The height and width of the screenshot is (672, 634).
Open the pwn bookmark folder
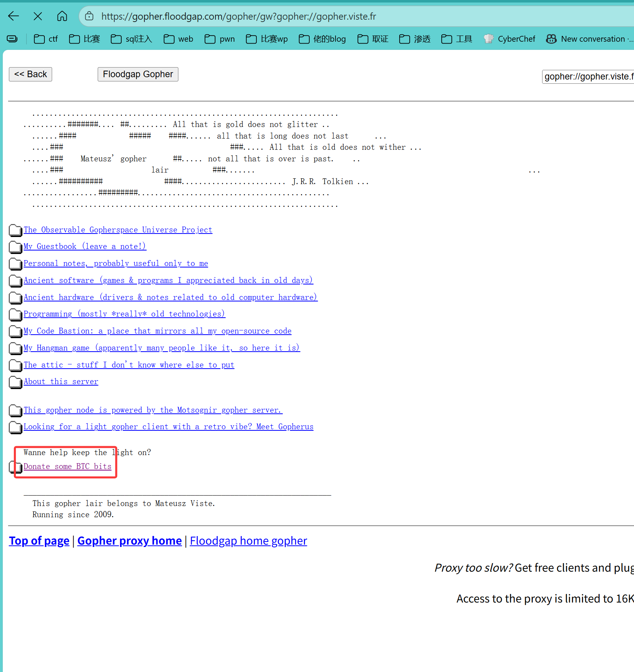coord(220,39)
